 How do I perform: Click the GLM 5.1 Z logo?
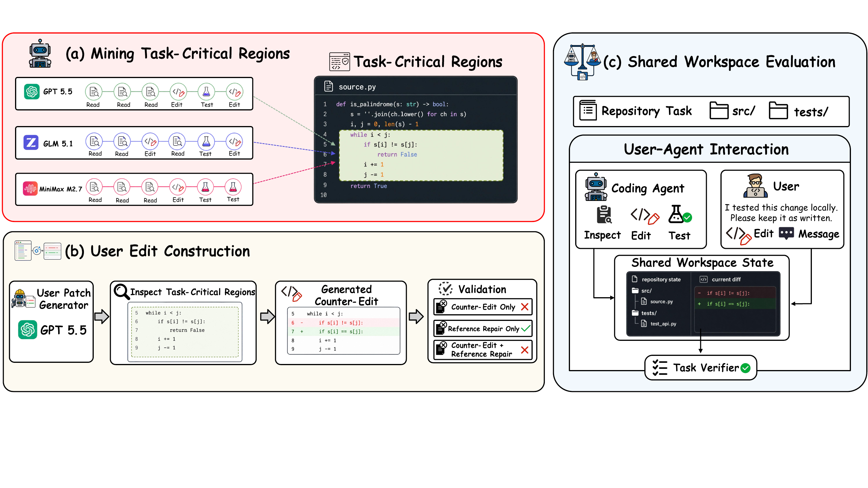pyautogui.click(x=31, y=143)
